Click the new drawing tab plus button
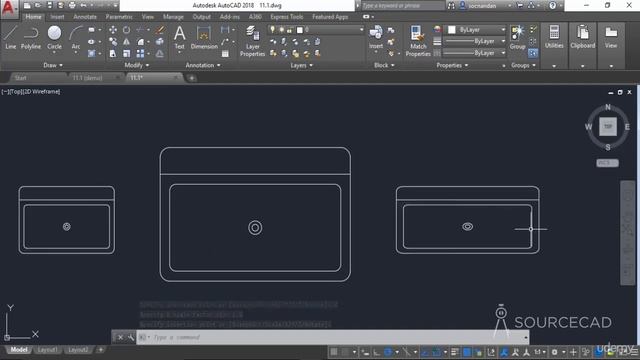 pyautogui.click(x=191, y=78)
